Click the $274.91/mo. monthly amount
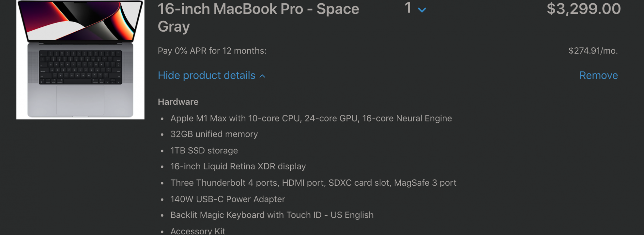The width and height of the screenshot is (644, 235). 593,51
